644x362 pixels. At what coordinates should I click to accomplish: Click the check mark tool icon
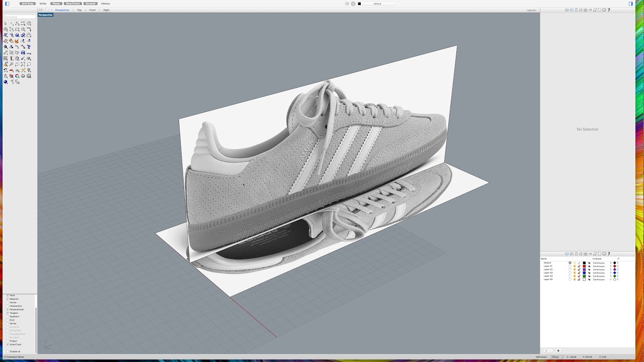click(x=23, y=58)
